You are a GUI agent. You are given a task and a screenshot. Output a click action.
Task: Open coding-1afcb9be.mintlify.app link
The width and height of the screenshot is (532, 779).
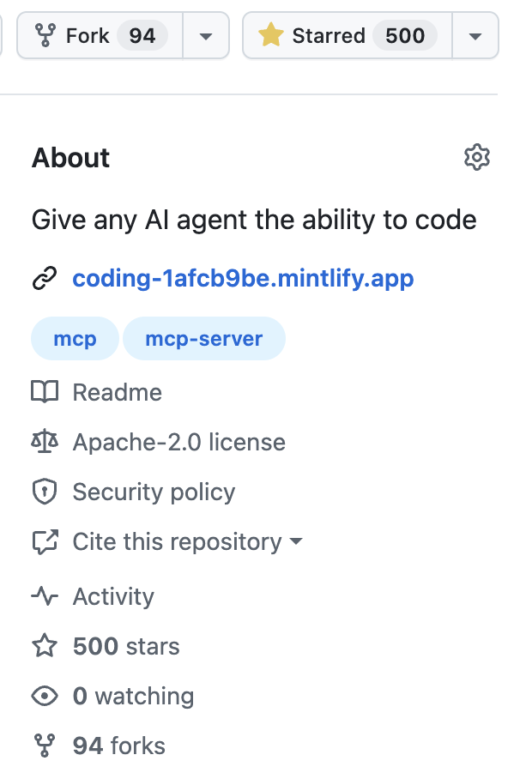click(x=243, y=278)
